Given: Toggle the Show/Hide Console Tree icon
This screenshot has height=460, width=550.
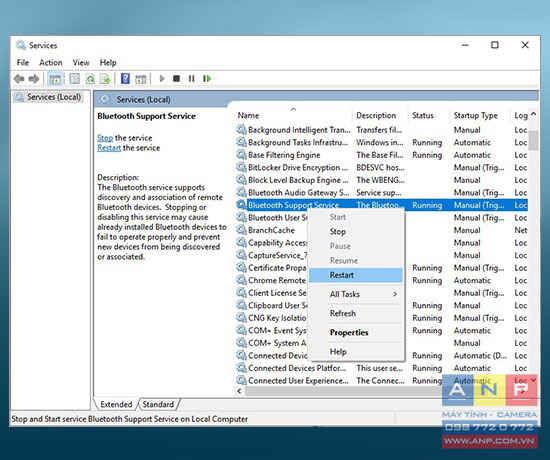Looking at the screenshot, I should pos(55,79).
